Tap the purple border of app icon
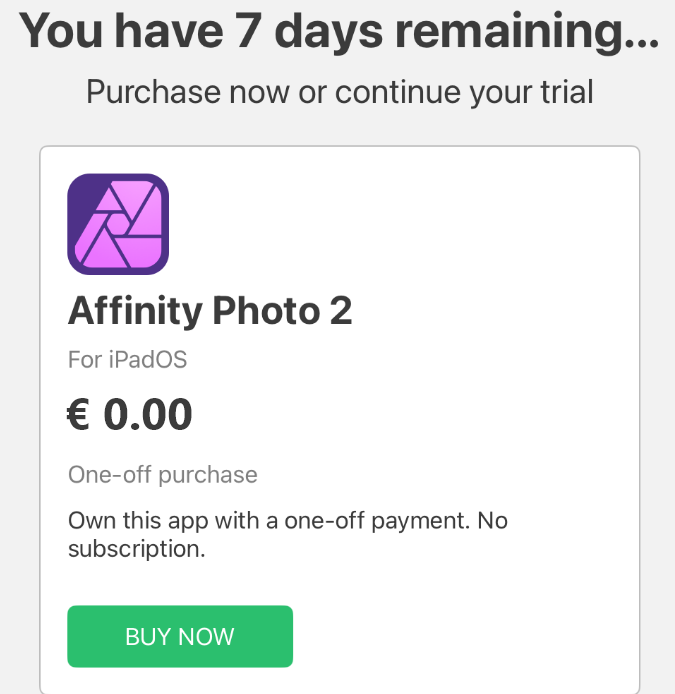This screenshot has height=694, width=675. (x=73, y=224)
